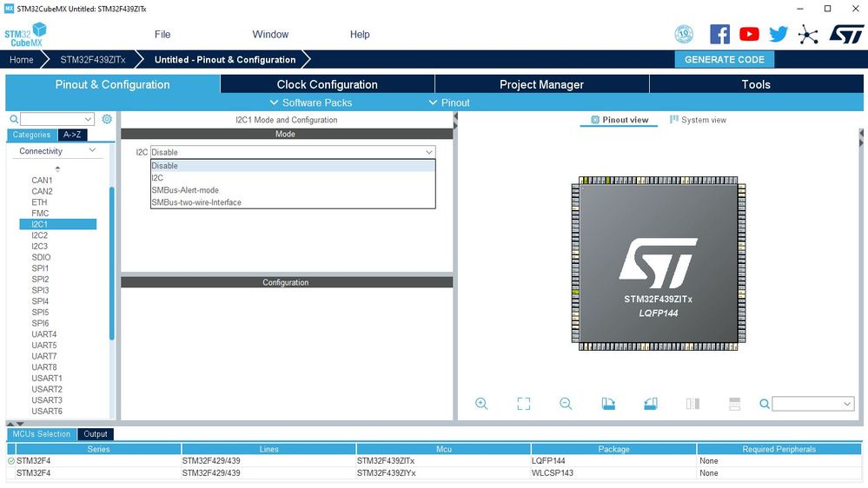
Task: Select the Pinout view tab
Action: pos(619,120)
